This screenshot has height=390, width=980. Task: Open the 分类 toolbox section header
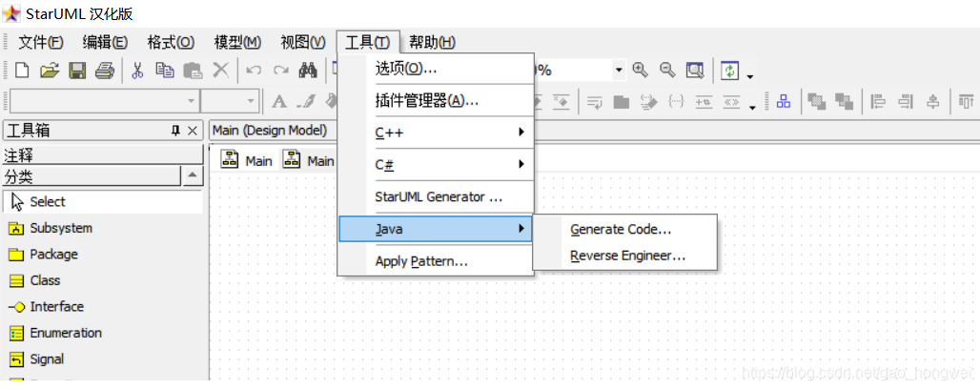[92, 176]
